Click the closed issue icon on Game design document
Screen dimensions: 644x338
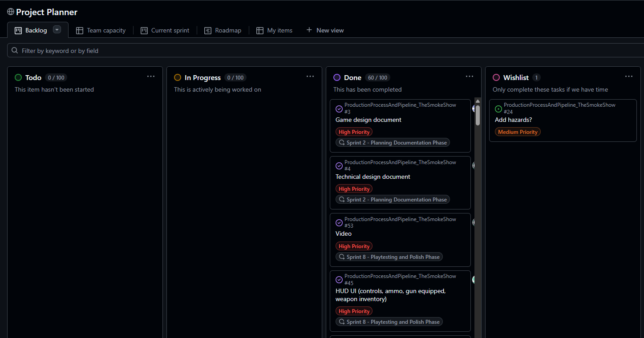pyautogui.click(x=339, y=109)
